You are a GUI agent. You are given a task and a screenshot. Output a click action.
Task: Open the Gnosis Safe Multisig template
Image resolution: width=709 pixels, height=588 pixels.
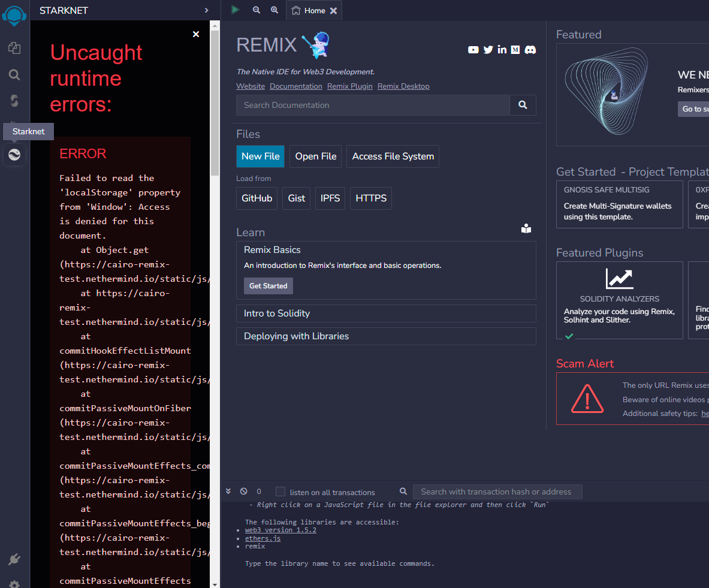tap(620, 204)
